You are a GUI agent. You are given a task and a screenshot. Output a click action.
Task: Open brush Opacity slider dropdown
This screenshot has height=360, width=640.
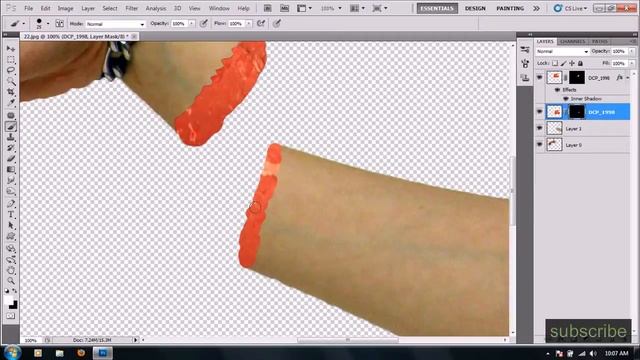[x=192, y=24]
